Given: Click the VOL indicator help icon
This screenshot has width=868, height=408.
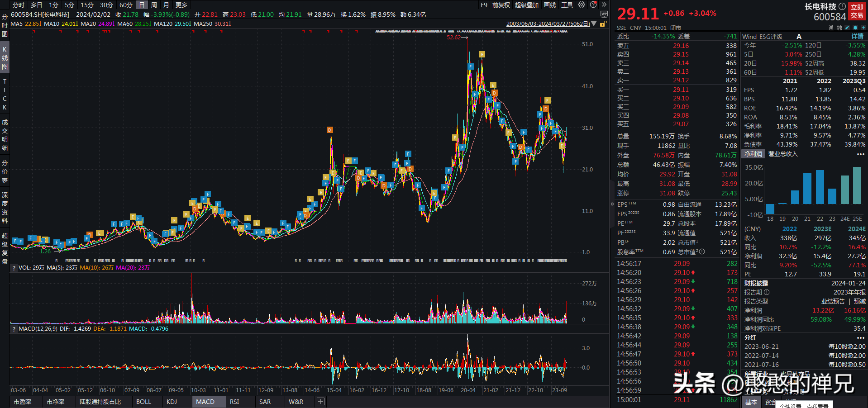Looking at the screenshot, I should coord(14,268).
